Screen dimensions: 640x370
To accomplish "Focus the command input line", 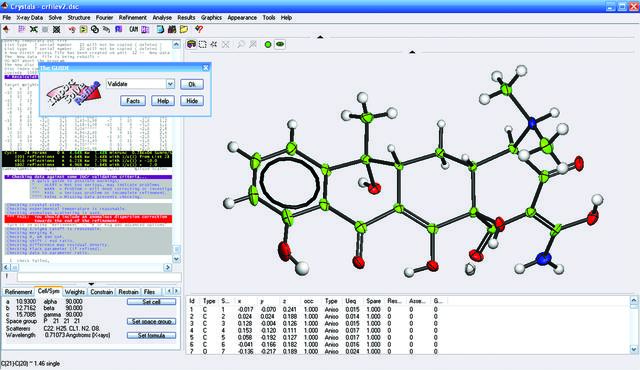I will click(x=99, y=277).
